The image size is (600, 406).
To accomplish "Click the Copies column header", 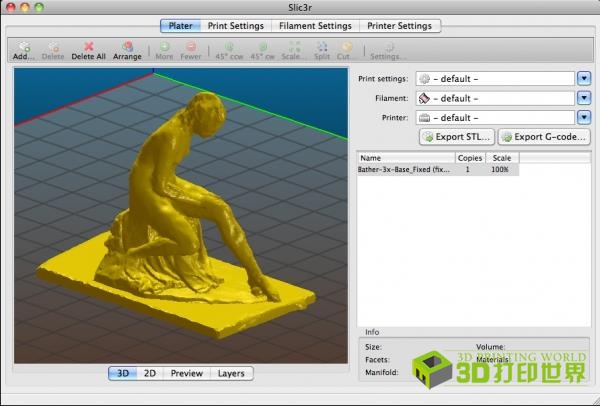I will [470, 158].
